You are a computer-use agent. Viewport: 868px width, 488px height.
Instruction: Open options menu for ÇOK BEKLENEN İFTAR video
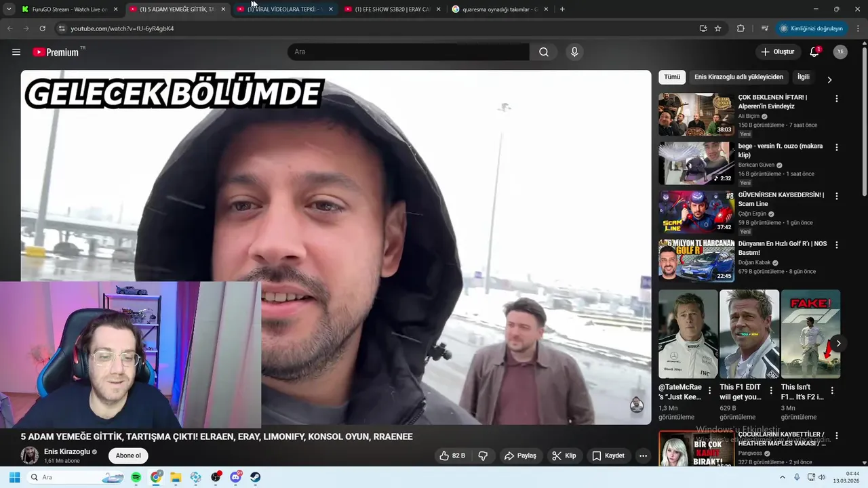click(x=836, y=98)
